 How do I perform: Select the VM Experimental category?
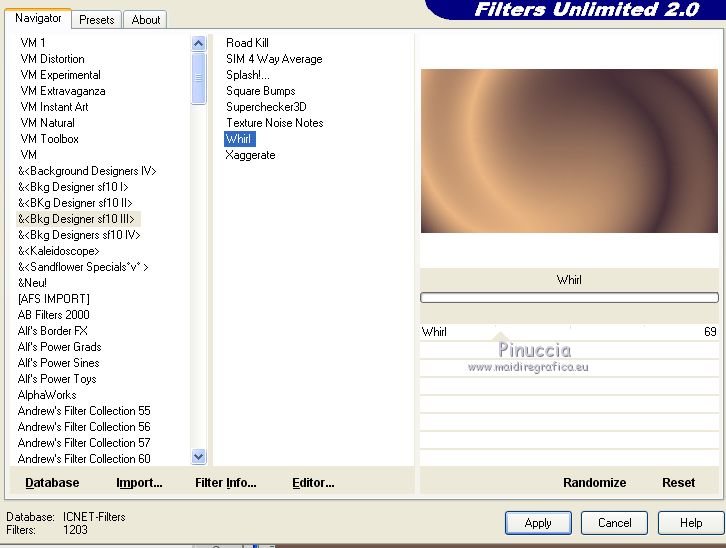[60, 75]
